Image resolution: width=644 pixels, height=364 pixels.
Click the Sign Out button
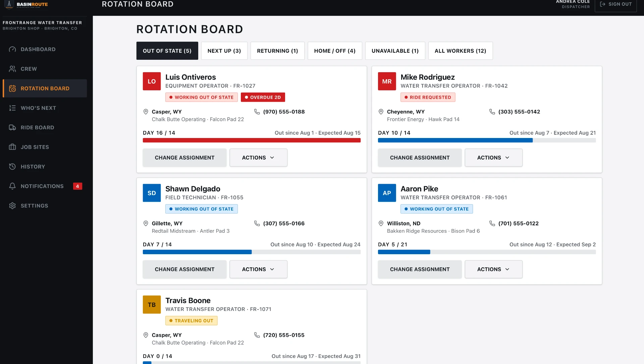tap(615, 4)
